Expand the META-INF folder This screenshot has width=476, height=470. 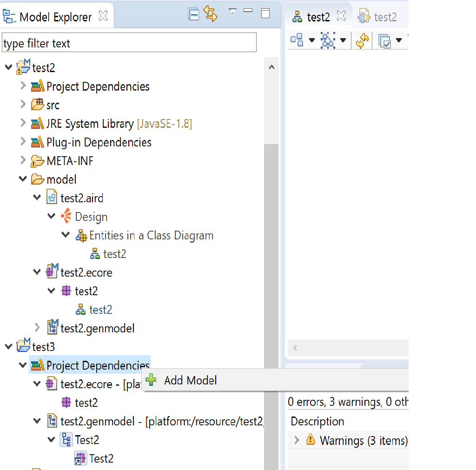[23, 160]
